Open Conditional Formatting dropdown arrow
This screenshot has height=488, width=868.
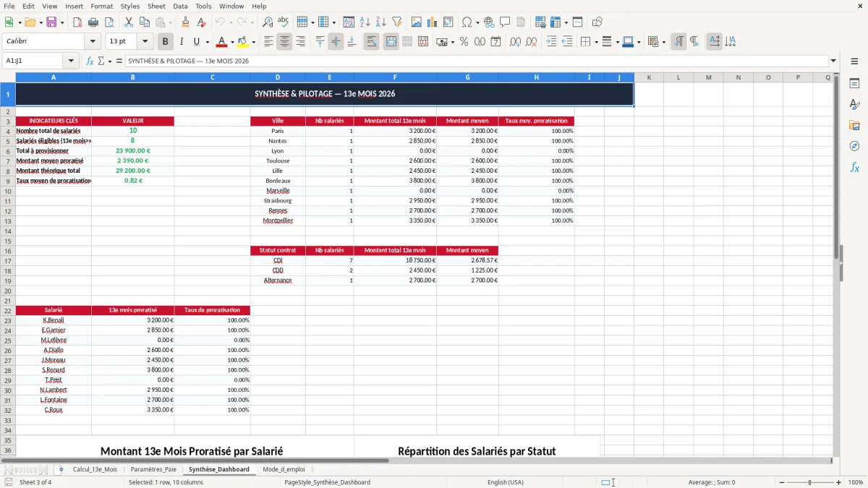click(x=663, y=42)
